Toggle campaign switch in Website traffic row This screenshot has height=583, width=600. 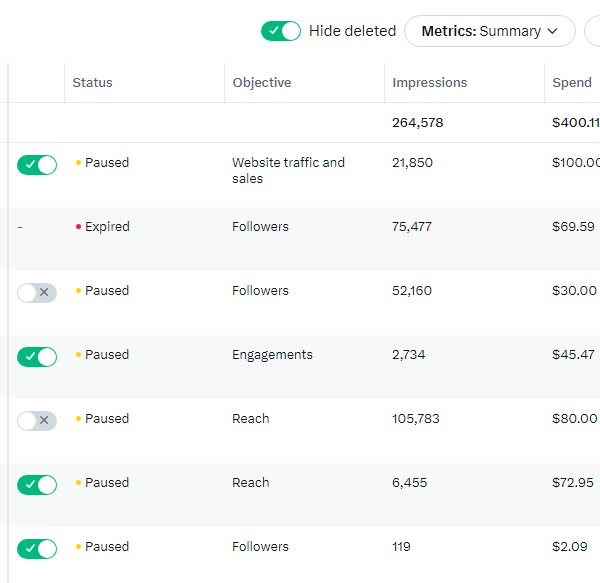37,165
